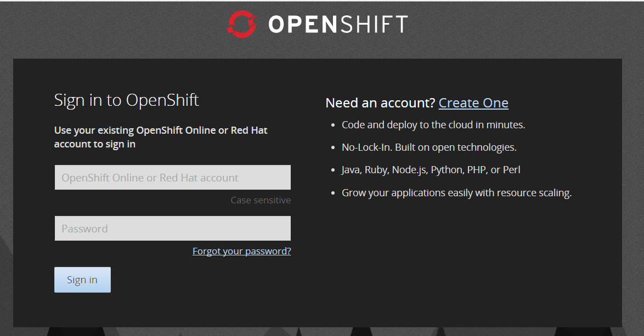Click the Sign in to OpenShift heading
The height and width of the screenshot is (336, 644).
(127, 100)
